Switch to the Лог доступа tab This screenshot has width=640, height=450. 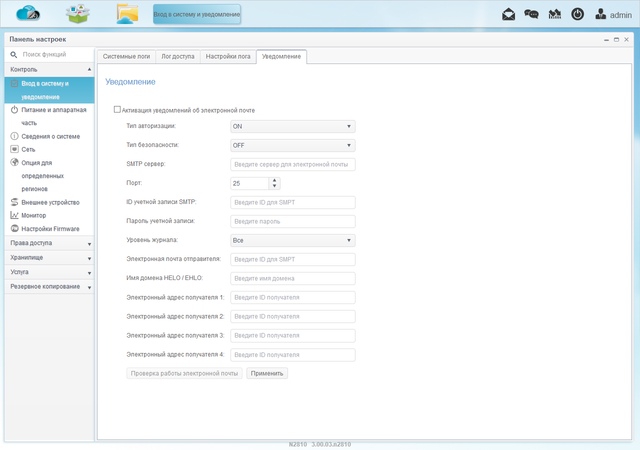178,56
